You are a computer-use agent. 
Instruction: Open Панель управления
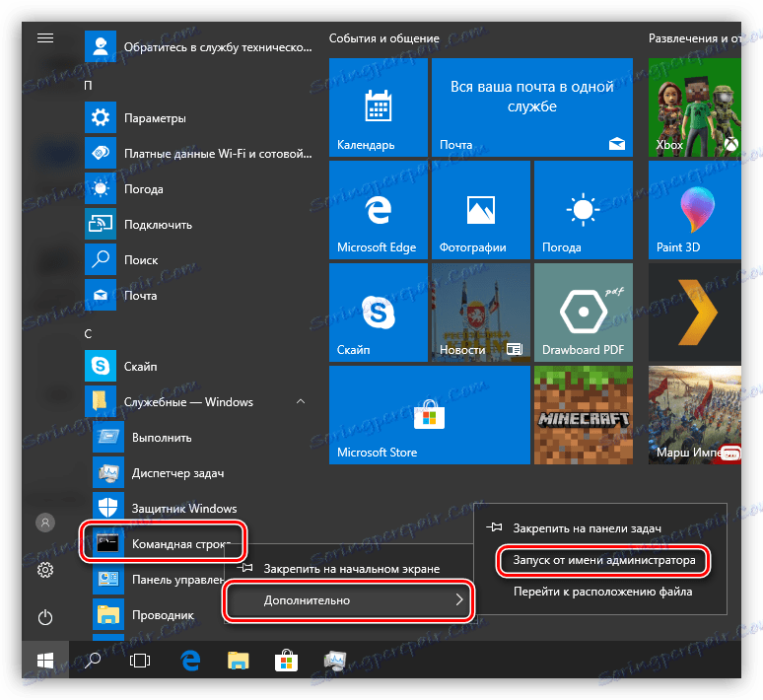(x=159, y=580)
